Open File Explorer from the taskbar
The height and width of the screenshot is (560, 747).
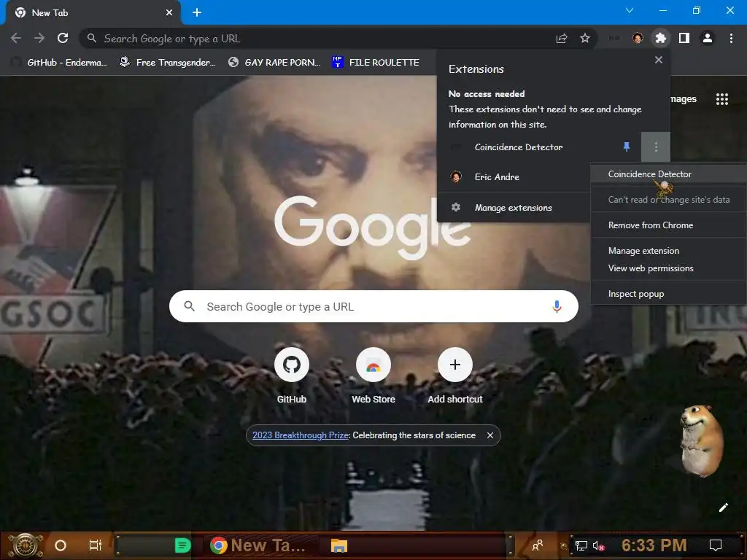click(338, 545)
